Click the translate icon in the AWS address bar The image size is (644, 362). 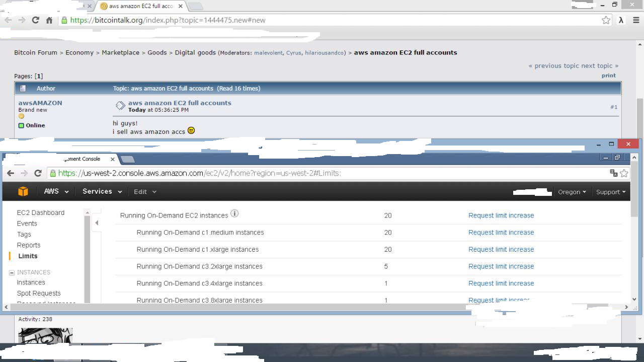click(x=613, y=173)
